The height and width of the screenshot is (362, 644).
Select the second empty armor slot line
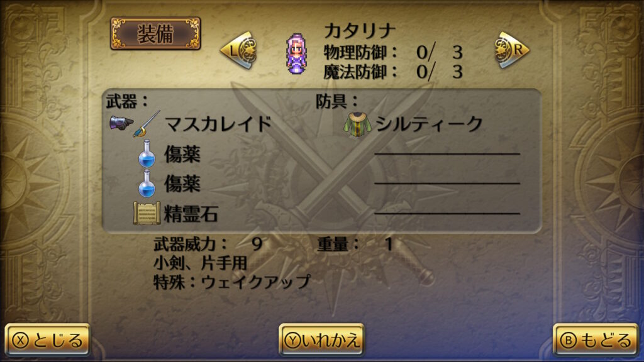point(447,183)
